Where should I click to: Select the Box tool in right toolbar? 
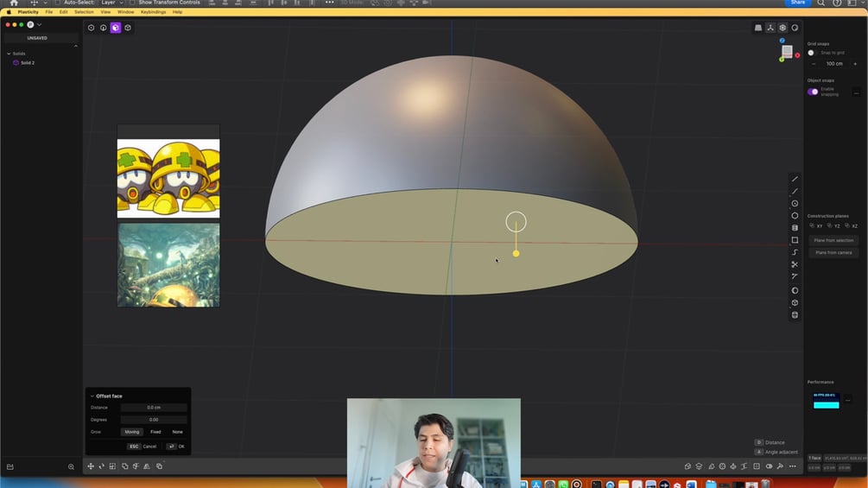coord(795,302)
